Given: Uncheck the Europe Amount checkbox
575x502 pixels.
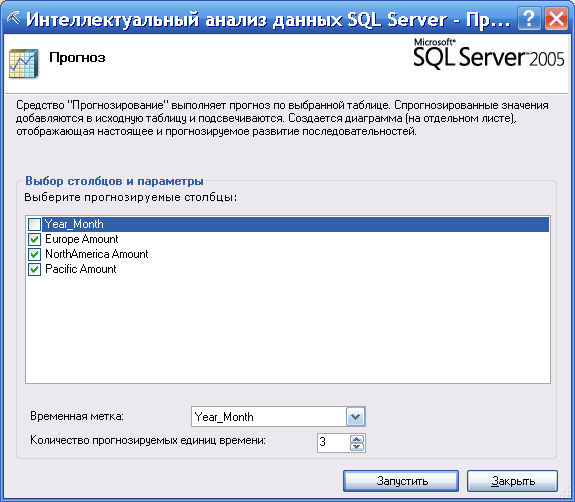Looking at the screenshot, I should click(x=34, y=239).
